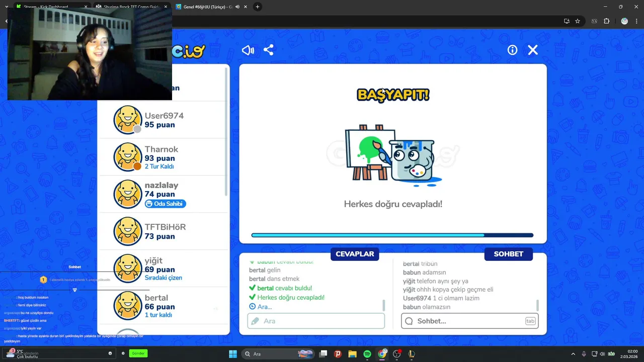This screenshot has width=644, height=362.
Task: Click 'bertal dans etmek' answer line
Action: pyautogui.click(x=274, y=279)
